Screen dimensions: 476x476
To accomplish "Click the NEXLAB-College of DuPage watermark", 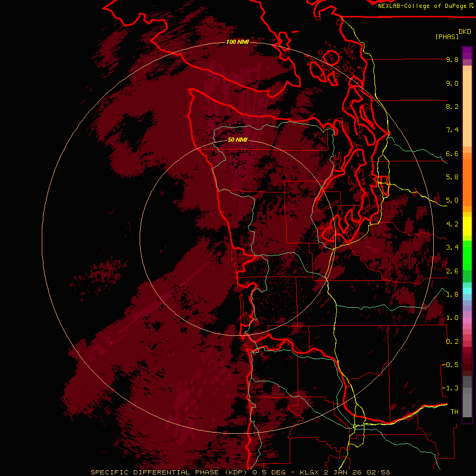I will coord(426,6).
